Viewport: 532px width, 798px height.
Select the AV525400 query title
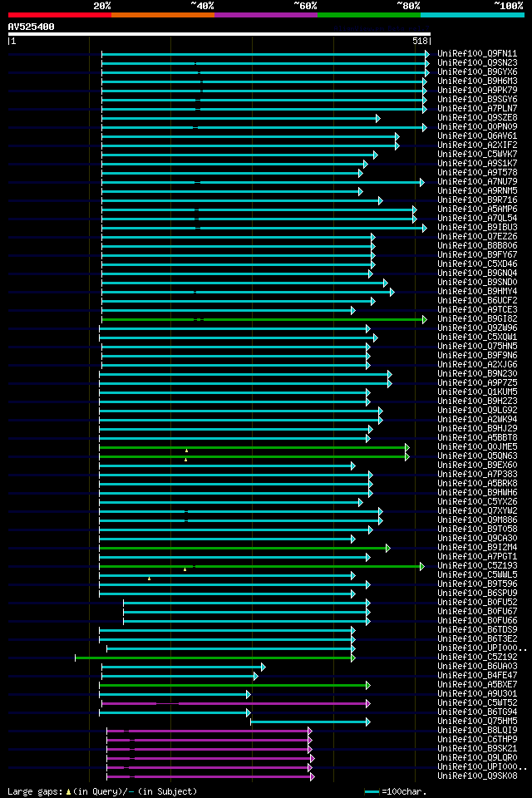tap(31, 27)
